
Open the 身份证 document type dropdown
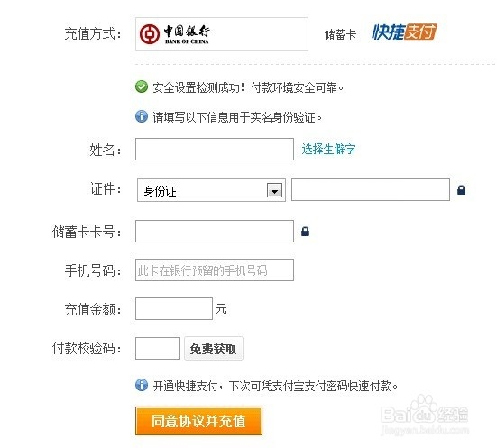tap(211, 190)
